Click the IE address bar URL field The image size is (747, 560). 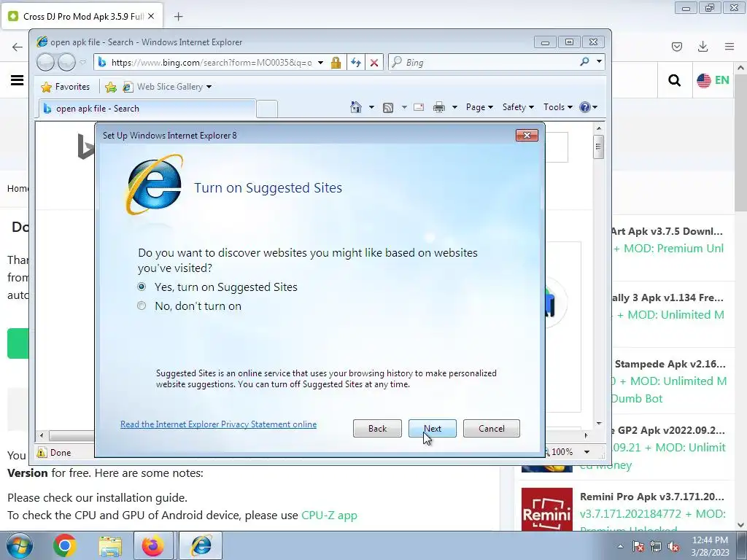[x=211, y=63]
